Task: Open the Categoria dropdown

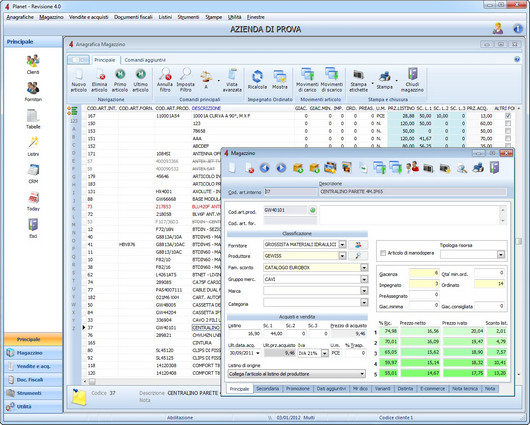Action: (364, 303)
